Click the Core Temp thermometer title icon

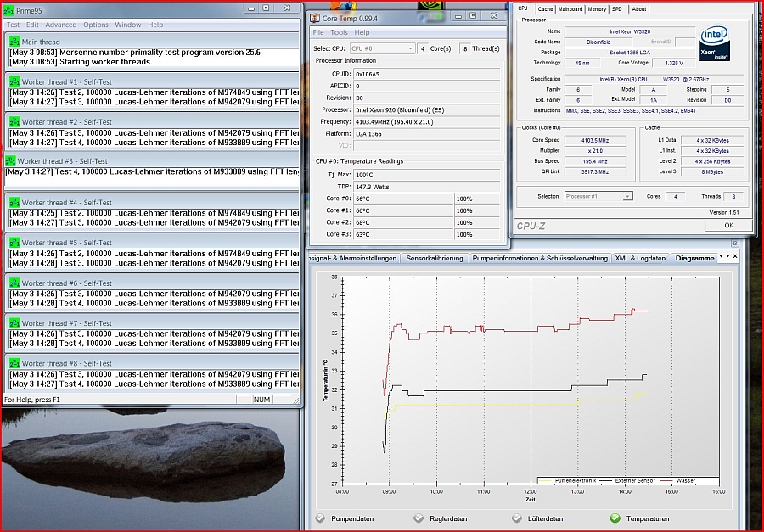315,18
